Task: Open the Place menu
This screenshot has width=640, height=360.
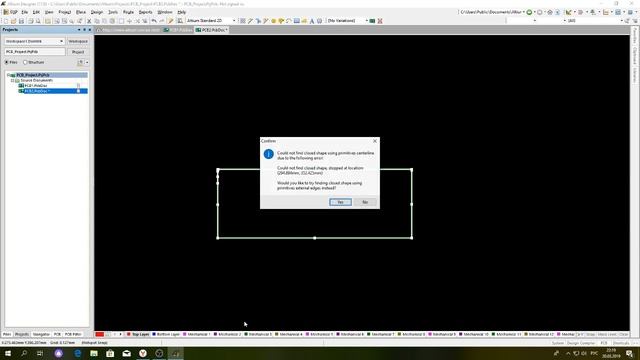Action: point(81,12)
